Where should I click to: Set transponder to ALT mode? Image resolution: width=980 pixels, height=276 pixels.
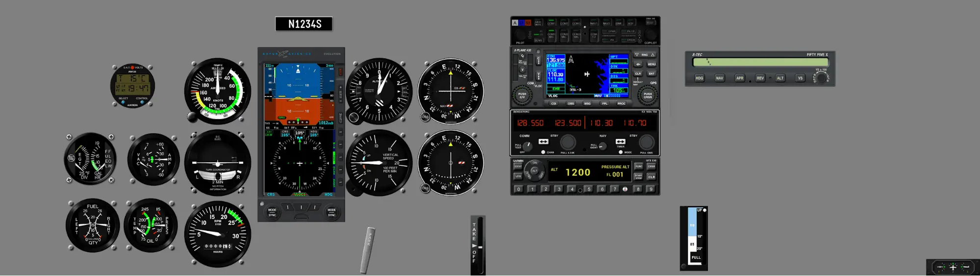tap(535, 171)
